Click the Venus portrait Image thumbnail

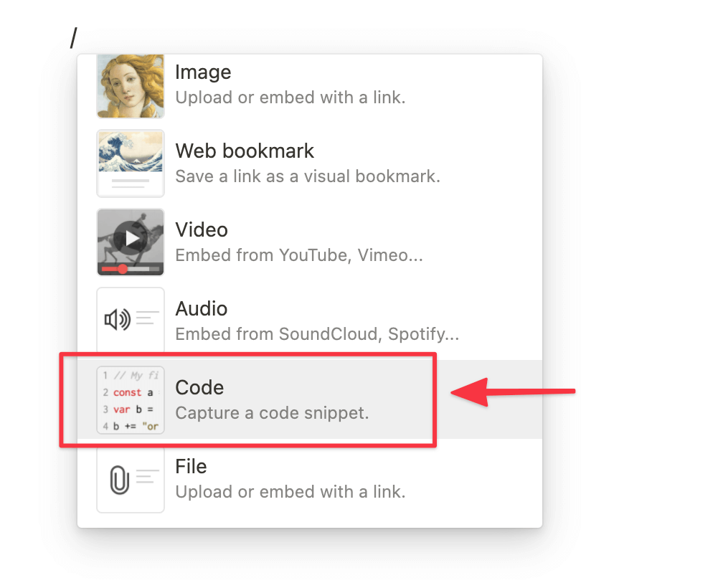pyautogui.click(x=131, y=86)
